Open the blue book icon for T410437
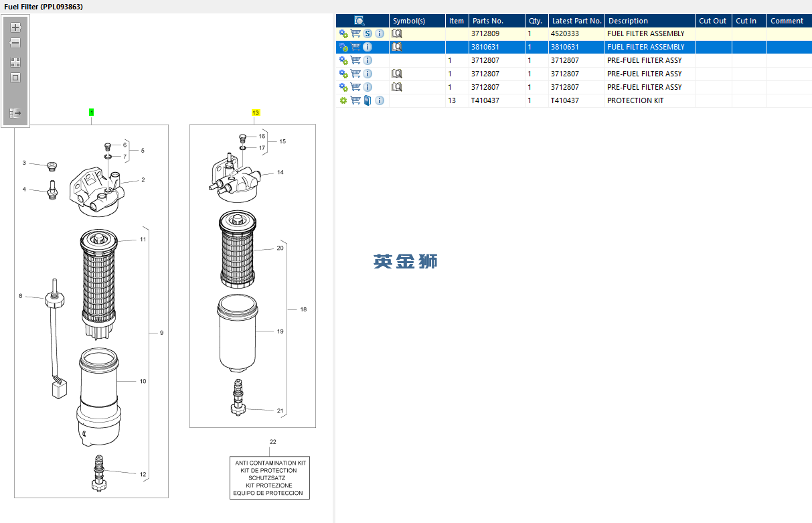Viewport: 812px width, 523px height. (x=368, y=100)
